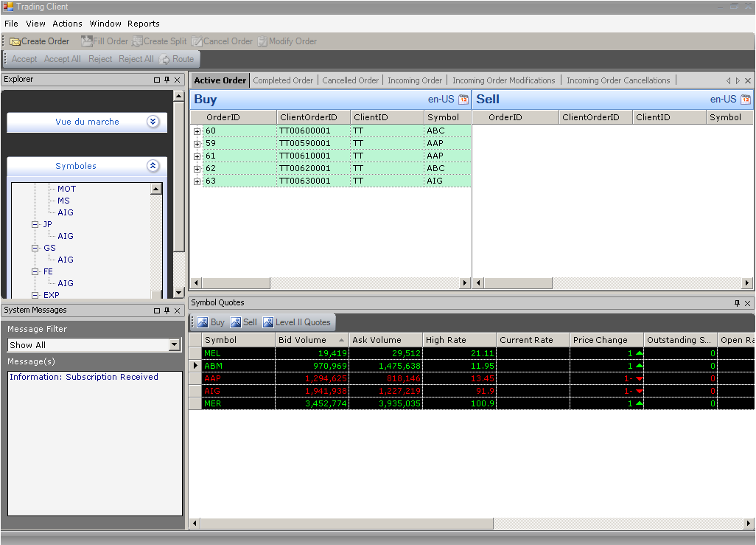The width and height of the screenshot is (756, 545).
Task: Collapse the Symboles section
Action: coord(153,167)
